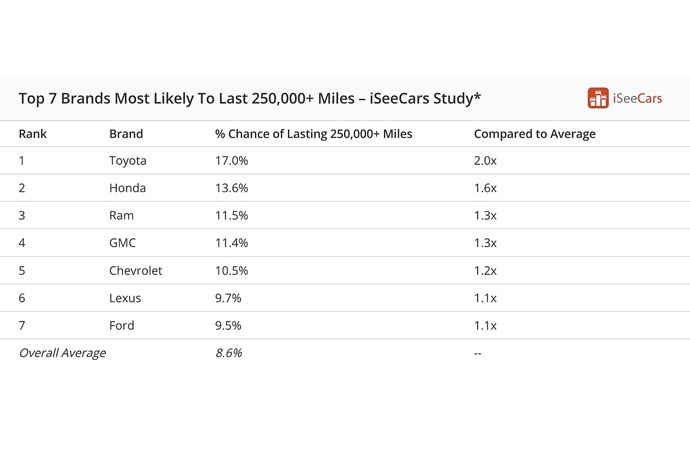Select the Overall Average row label
The height and width of the screenshot is (450, 690).
click(62, 353)
